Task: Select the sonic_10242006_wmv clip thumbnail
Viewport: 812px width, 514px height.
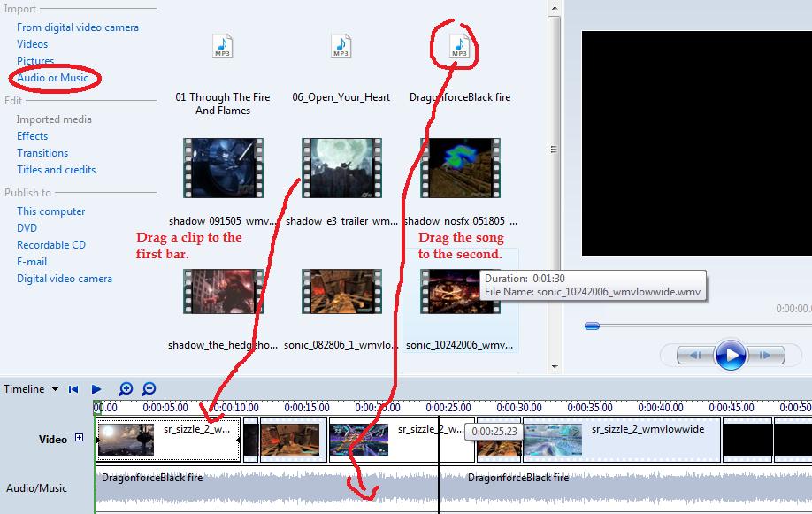Action: click(460, 291)
